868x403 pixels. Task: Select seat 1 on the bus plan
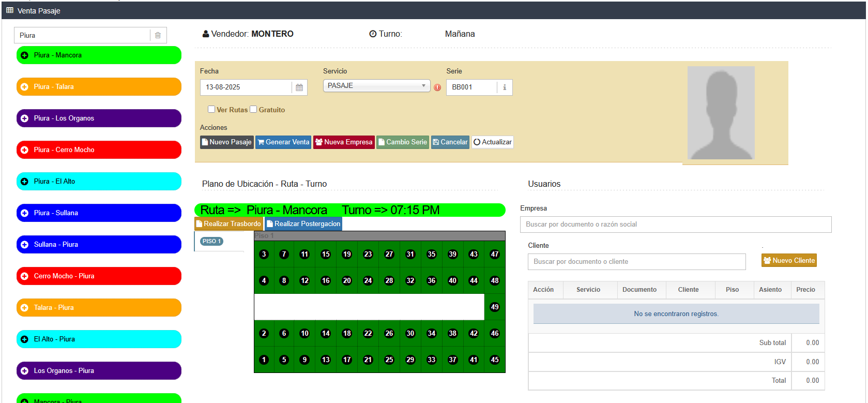point(264,360)
